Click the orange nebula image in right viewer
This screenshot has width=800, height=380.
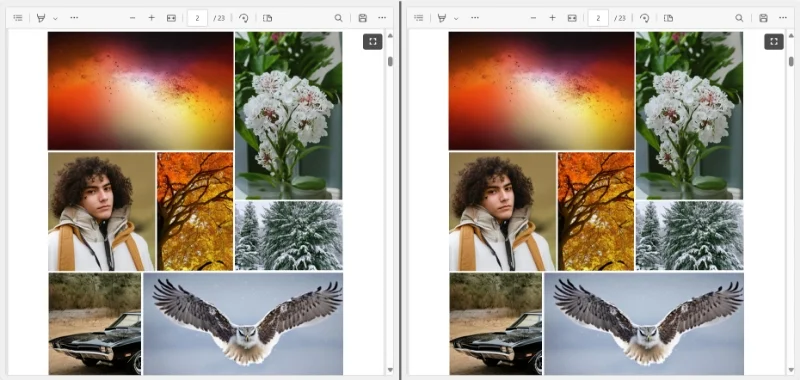click(x=541, y=91)
